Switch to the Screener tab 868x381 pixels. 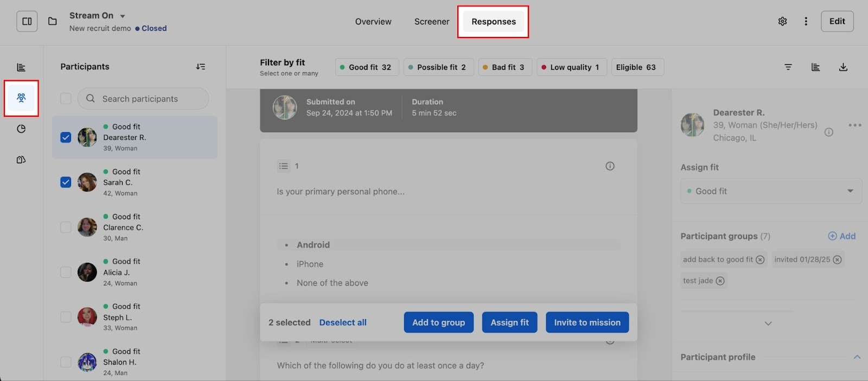pyautogui.click(x=432, y=22)
